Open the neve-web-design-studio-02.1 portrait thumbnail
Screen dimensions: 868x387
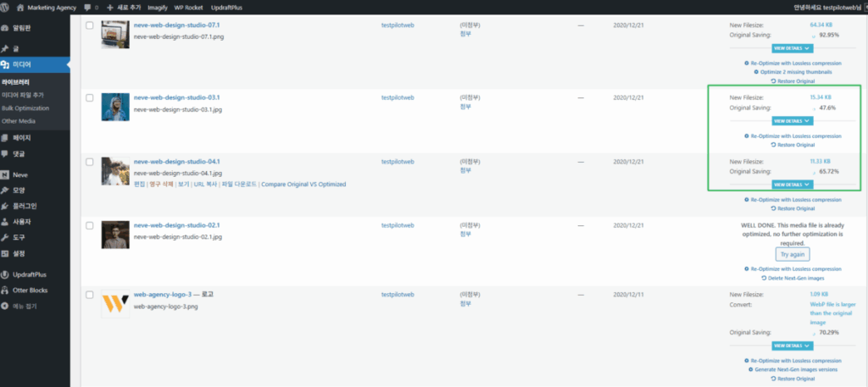coord(114,235)
